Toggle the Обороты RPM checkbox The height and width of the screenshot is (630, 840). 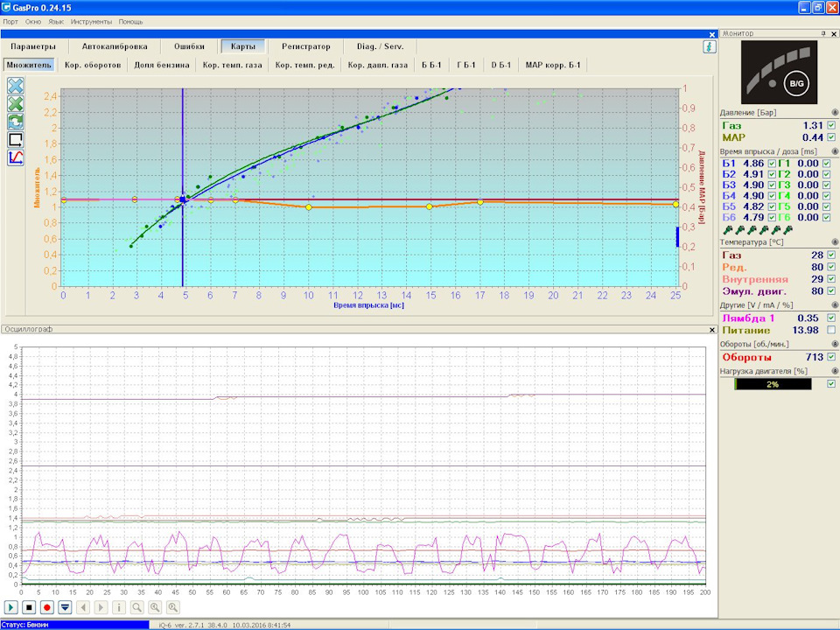pos(831,357)
